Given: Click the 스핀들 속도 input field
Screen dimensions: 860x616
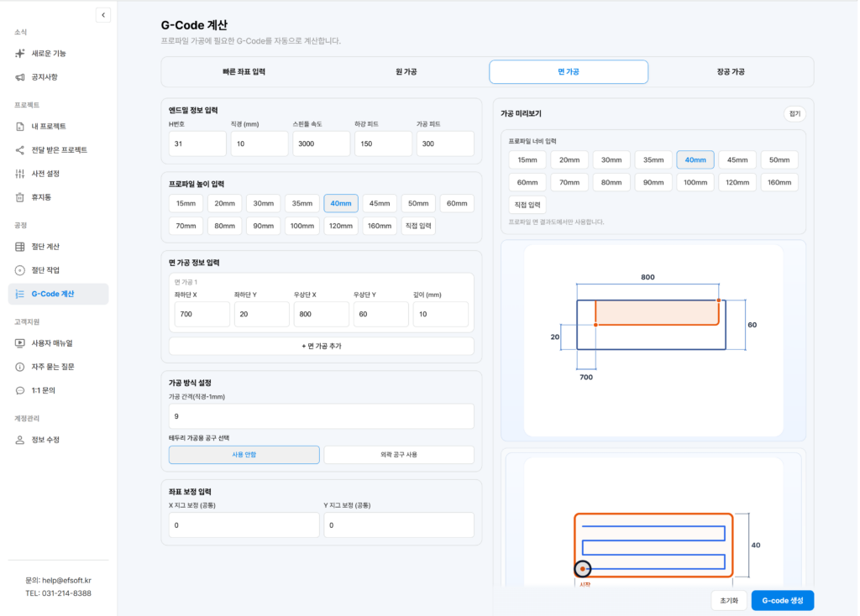Looking at the screenshot, I should (322, 144).
